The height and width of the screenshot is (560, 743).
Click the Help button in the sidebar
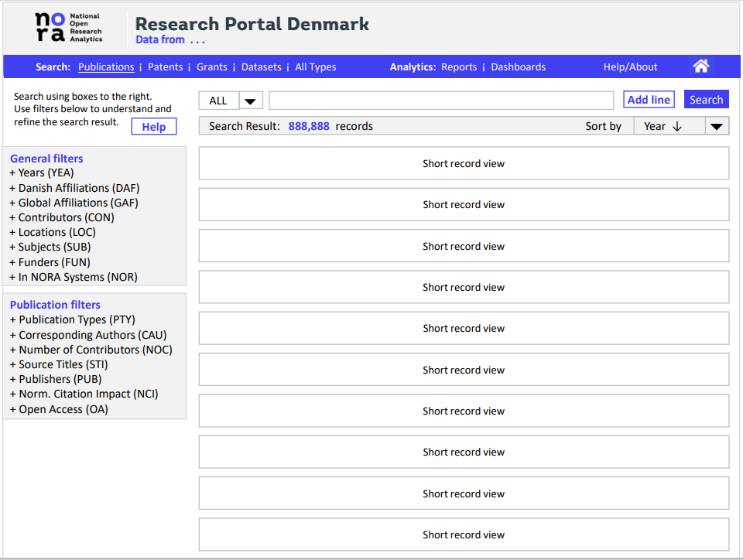tap(153, 127)
